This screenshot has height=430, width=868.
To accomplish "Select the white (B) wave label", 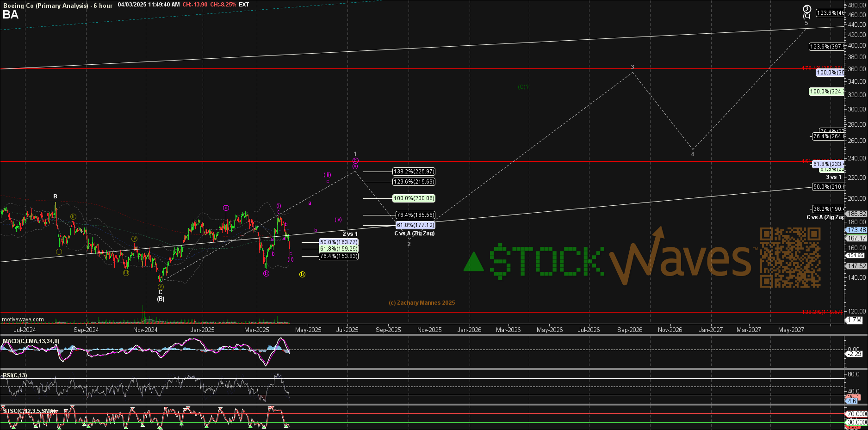I will 161,299.
